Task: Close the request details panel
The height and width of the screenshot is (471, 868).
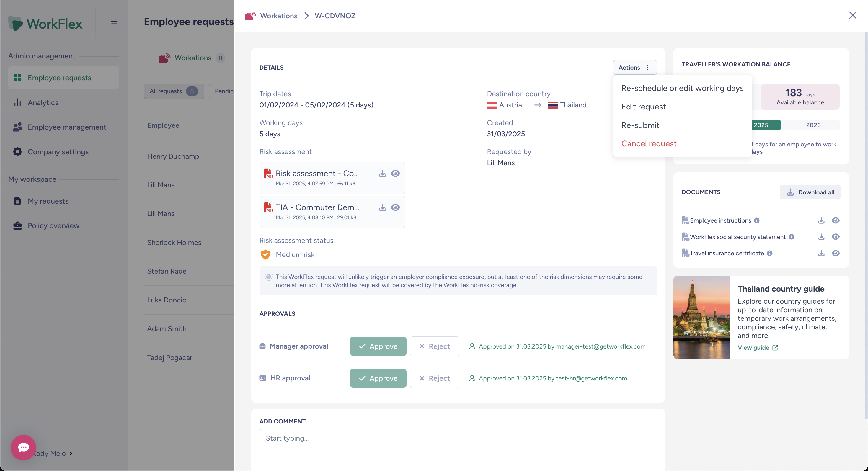Action: coord(853,15)
